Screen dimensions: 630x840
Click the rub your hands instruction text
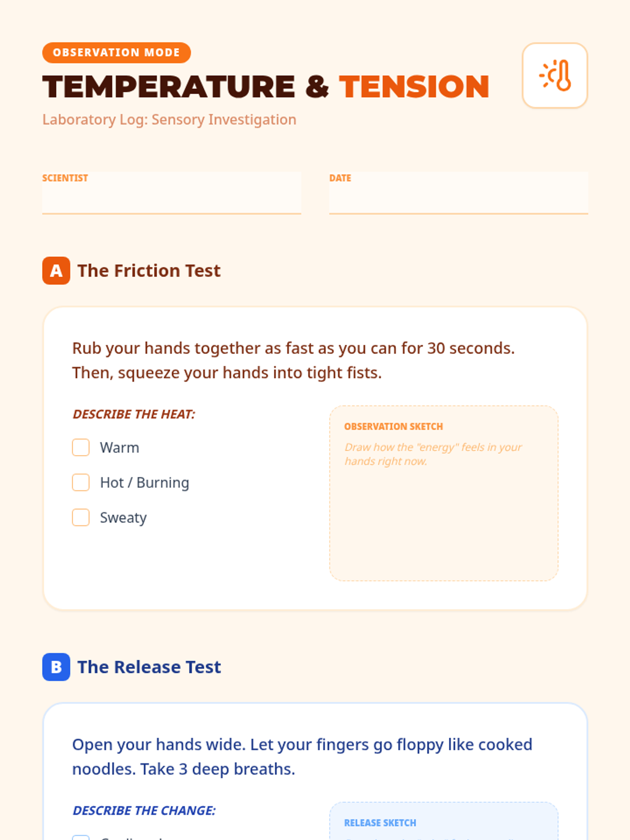tap(293, 360)
